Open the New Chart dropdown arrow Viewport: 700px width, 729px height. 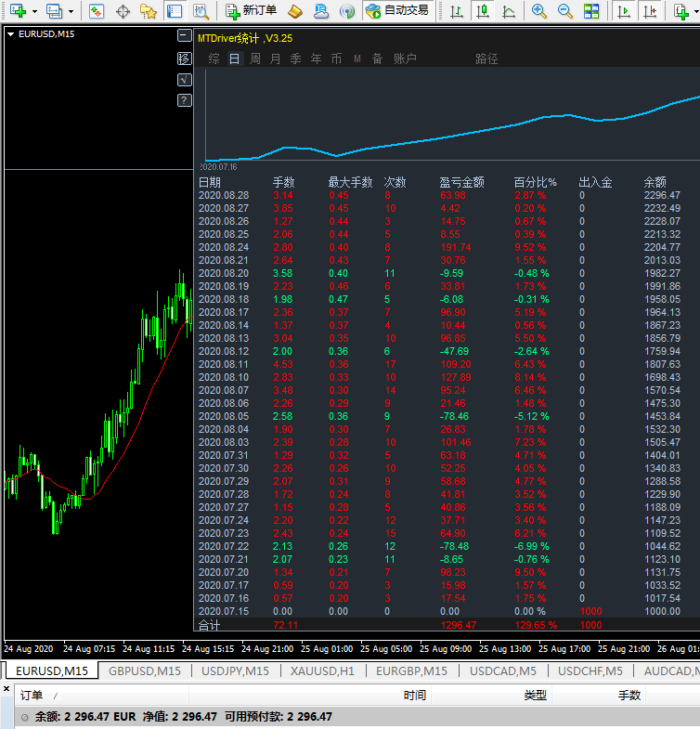(34, 11)
